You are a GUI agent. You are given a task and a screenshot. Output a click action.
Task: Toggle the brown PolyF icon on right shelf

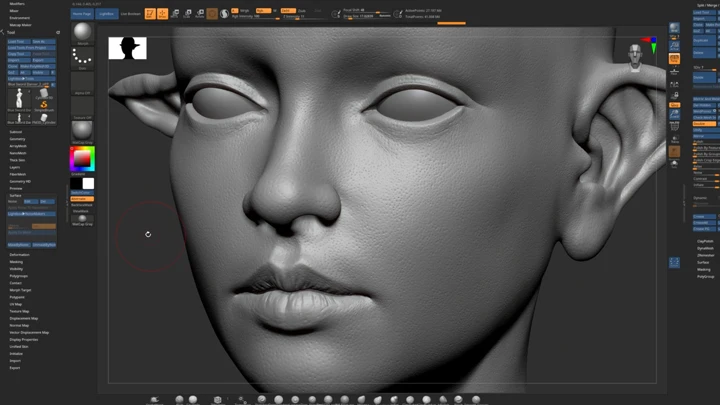(x=674, y=152)
